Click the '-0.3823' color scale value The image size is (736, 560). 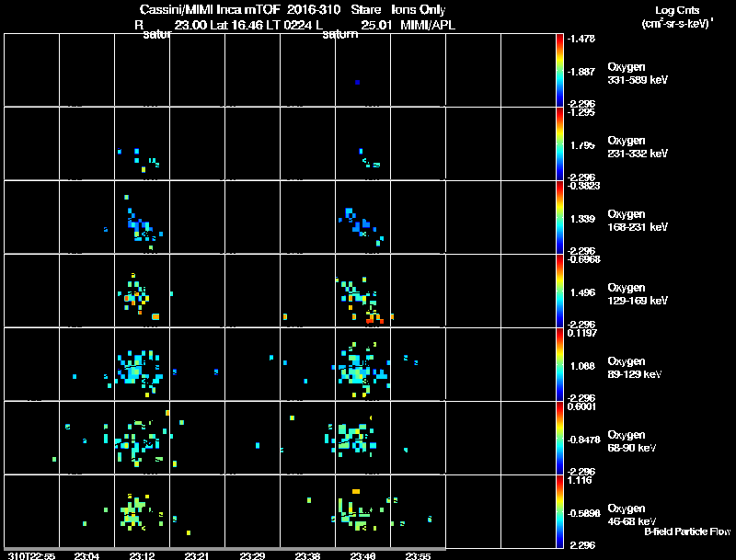pos(583,185)
